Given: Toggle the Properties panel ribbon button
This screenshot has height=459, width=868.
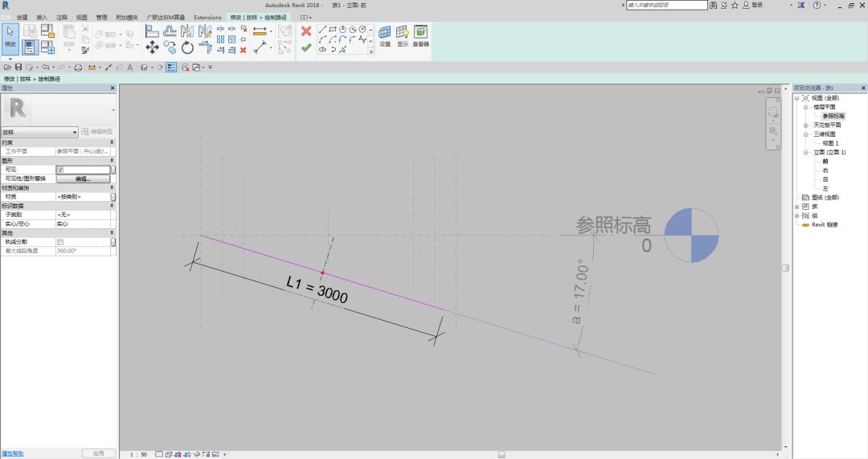Looking at the screenshot, I should click(30, 47).
